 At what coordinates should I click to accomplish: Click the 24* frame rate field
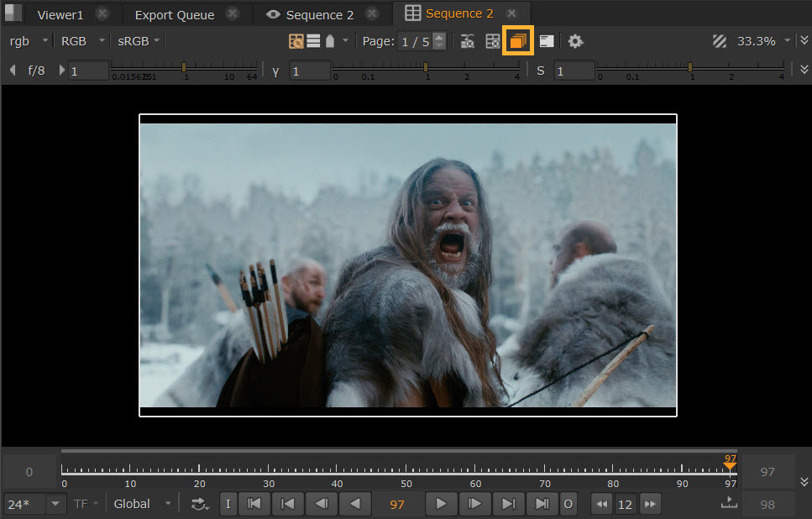[25, 504]
